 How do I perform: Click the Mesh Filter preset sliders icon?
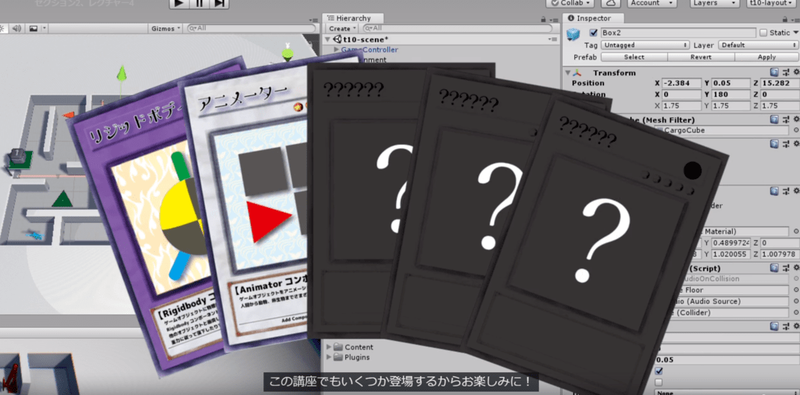[x=786, y=120]
